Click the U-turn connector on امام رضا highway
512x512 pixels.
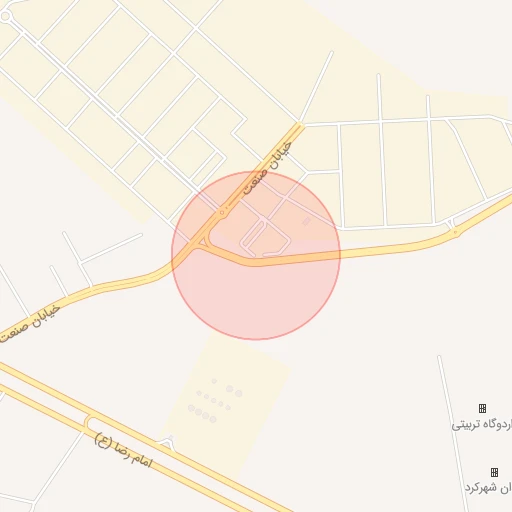pyautogui.click(x=88, y=422)
